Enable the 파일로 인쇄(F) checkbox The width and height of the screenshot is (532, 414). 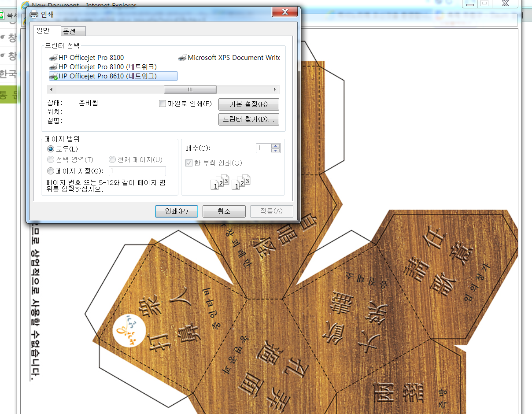(162, 104)
